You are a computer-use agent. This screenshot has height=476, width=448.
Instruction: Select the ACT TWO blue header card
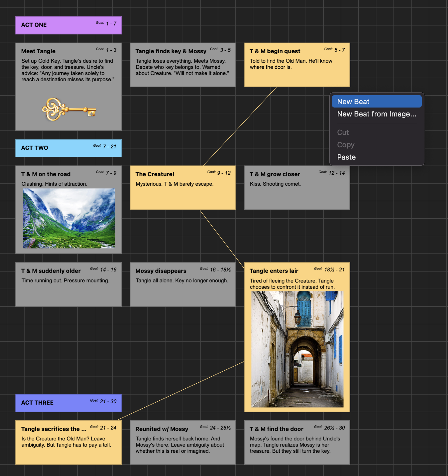(68, 148)
